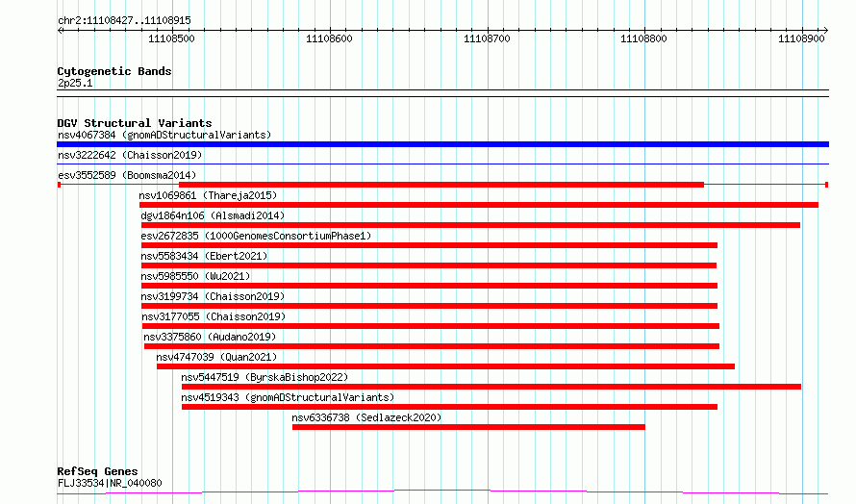Open variant label nsv6336738 (Sedlazeck2020)
Image resolution: width=856 pixels, height=504 pixels.
[366, 417]
